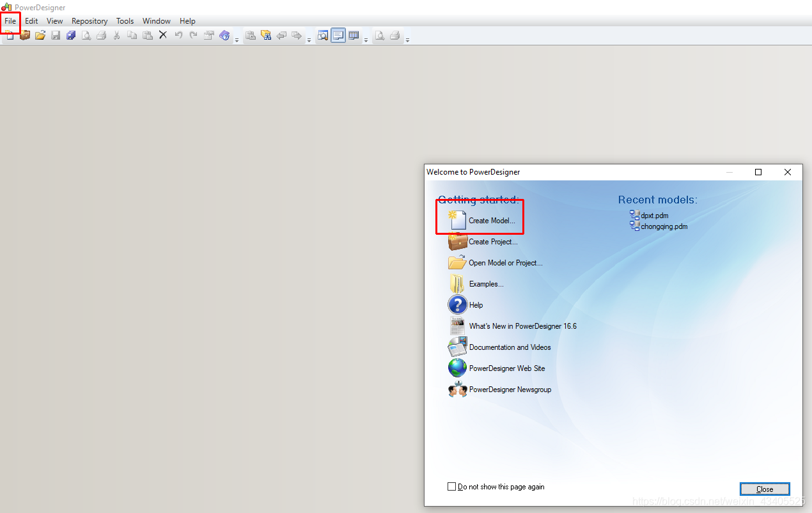Click the Delete X toolbar icon
812x513 pixels.
coord(163,35)
